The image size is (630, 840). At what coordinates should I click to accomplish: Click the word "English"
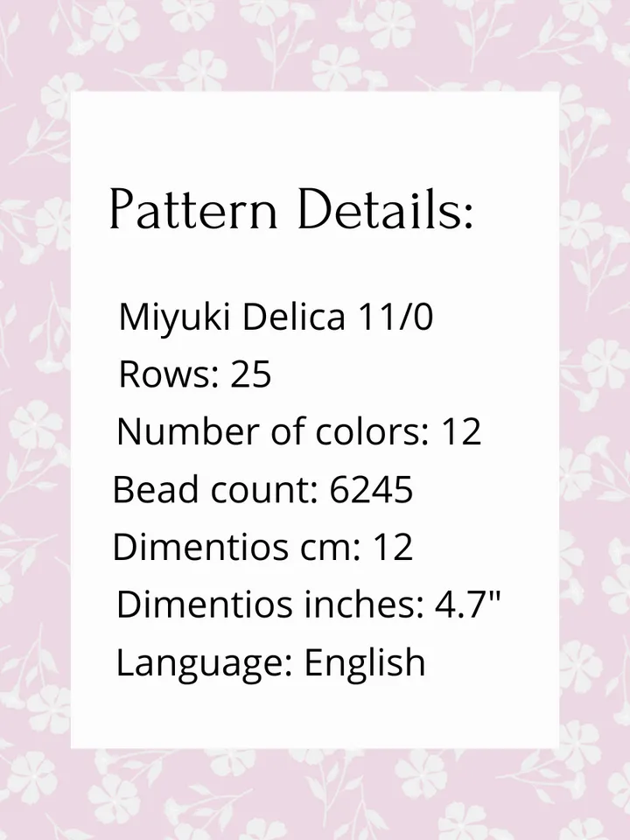365,663
